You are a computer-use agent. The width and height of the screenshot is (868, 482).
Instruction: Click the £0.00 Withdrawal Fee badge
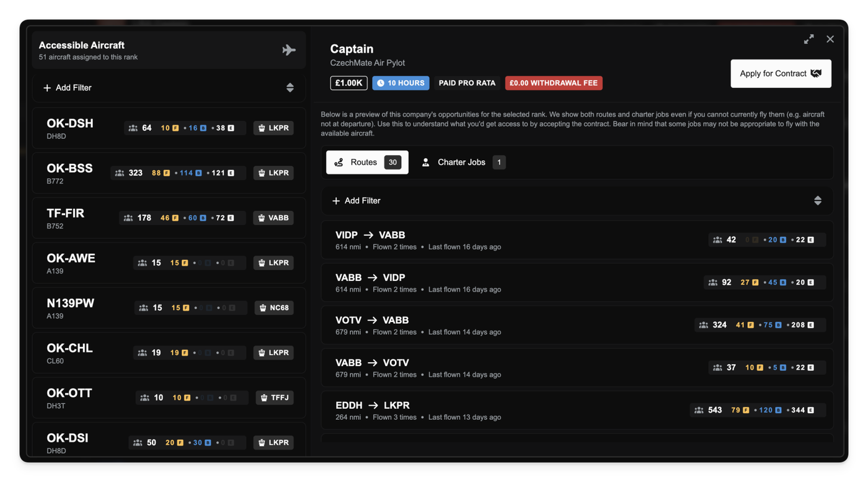tap(553, 83)
